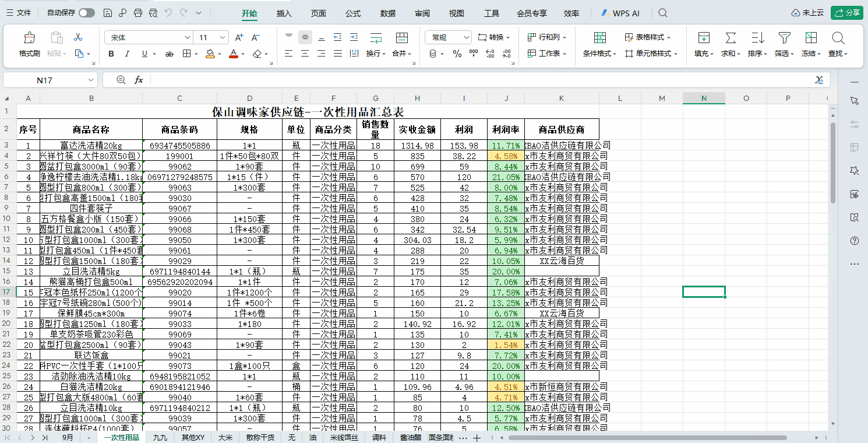The width and height of the screenshot is (868, 443).
Task: Click the formula bar input field
Action: pos(481,80)
